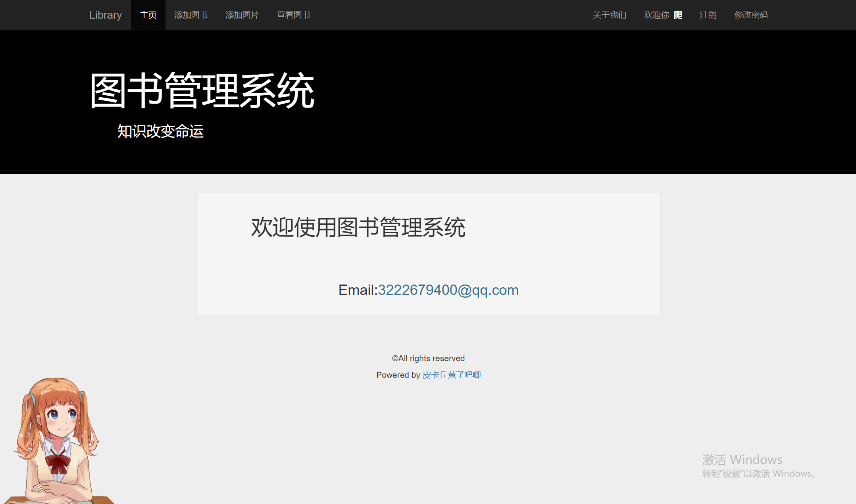Click the Email: label text
The image size is (856, 504).
358,290
